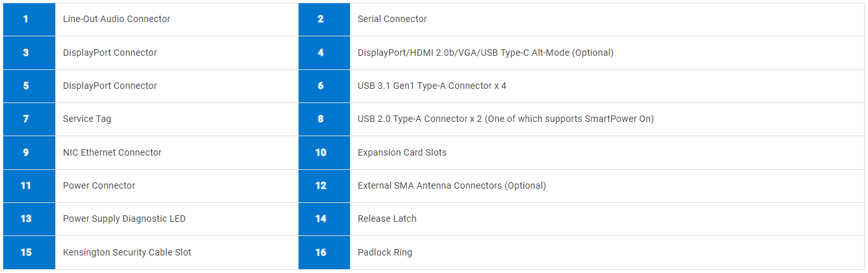Select the Kensington Security Cable Slot label
Viewport: 868px width, 273px height.
click(127, 253)
